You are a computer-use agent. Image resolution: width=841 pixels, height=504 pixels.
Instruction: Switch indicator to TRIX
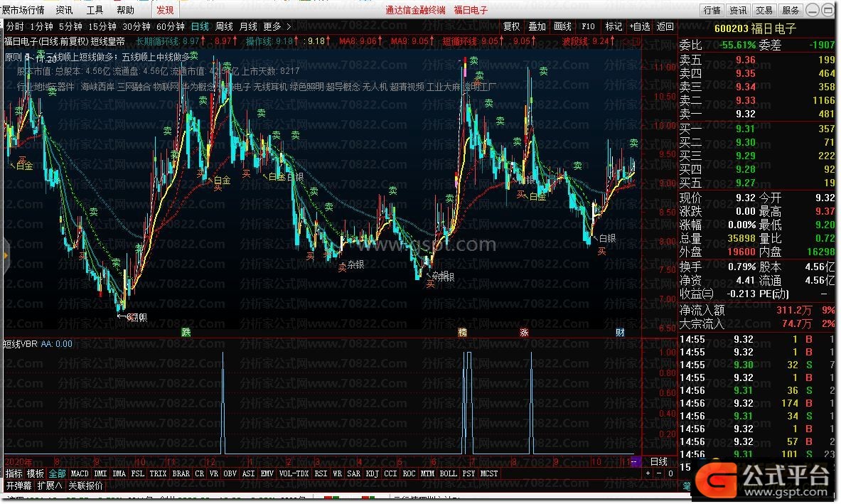(x=158, y=473)
